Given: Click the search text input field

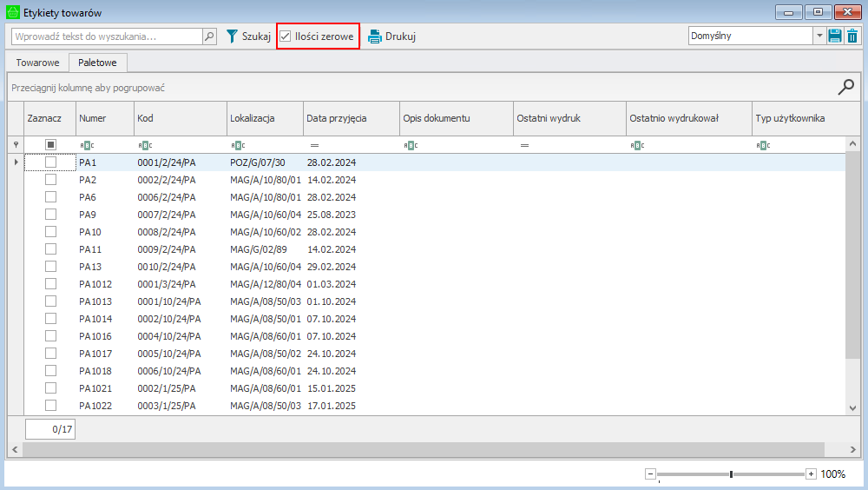Looking at the screenshot, I should pos(106,36).
